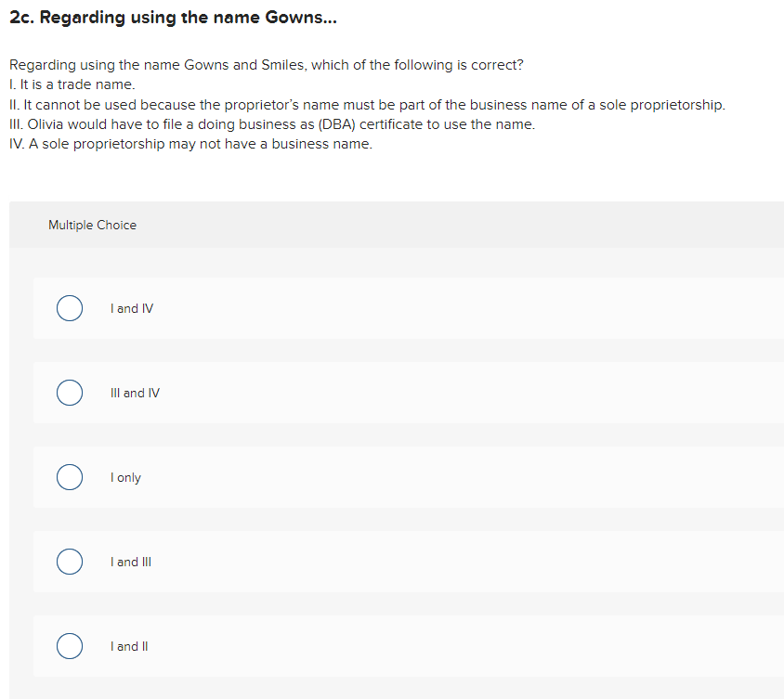
Task: Click the answer option labeled I and IV
Action: (131, 307)
